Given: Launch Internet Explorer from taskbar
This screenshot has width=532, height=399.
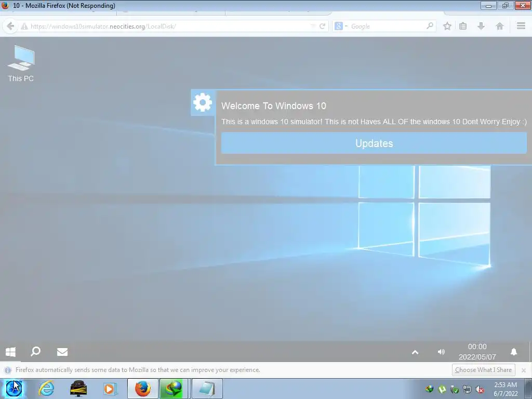Looking at the screenshot, I should [x=46, y=389].
